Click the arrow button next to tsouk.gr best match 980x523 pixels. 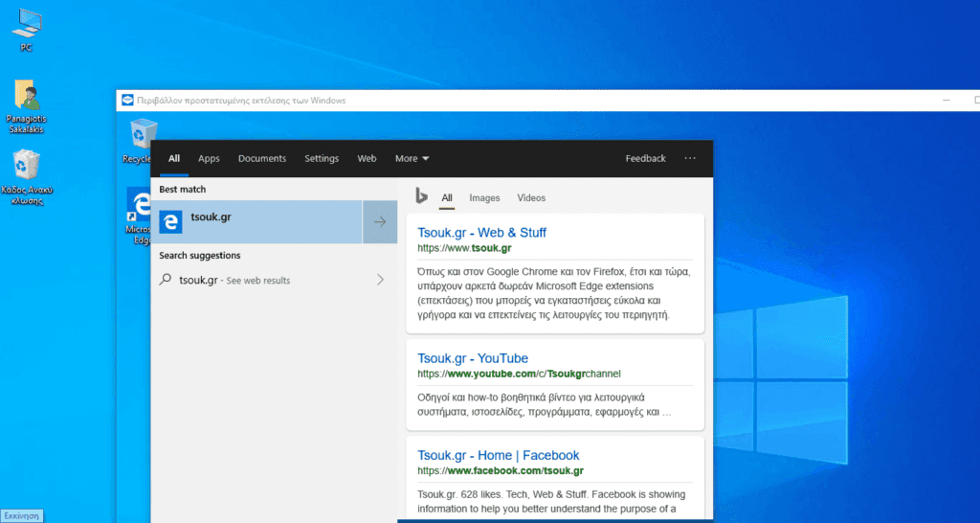(x=380, y=222)
